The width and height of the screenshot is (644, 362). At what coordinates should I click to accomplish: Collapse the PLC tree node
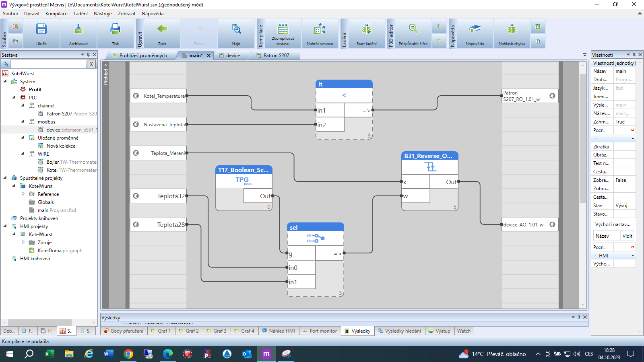coord(14,97)
